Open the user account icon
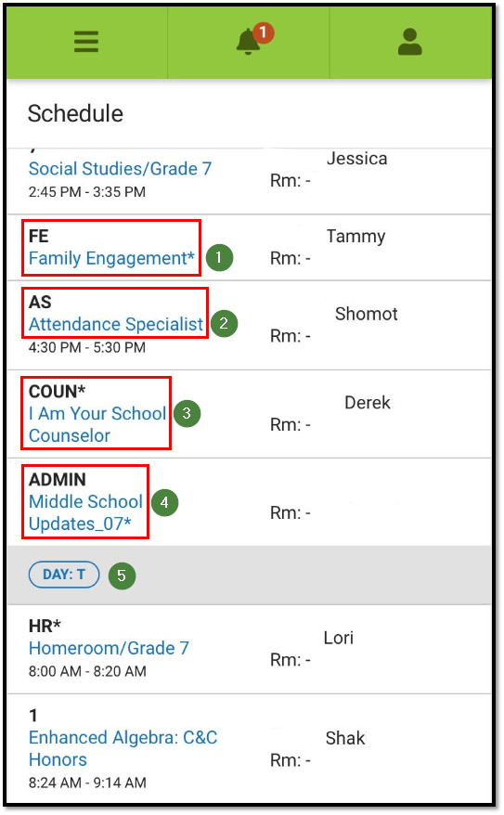 [410, 42]
